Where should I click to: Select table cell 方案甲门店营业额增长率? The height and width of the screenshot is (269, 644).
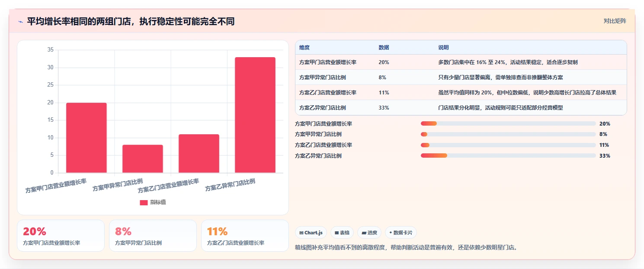[x=328, y=62]
